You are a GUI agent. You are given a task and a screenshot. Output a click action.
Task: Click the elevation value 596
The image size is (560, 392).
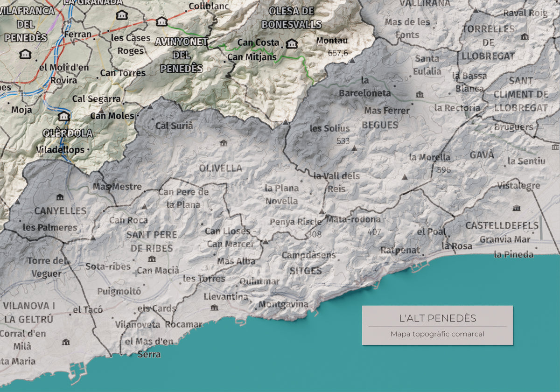click(x=443, y=170)
